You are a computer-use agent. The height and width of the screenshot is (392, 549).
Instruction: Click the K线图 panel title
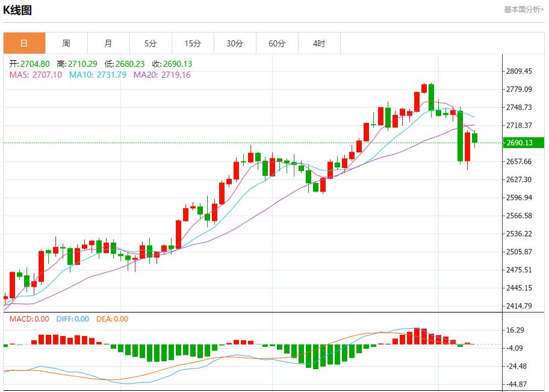point(17,10)
